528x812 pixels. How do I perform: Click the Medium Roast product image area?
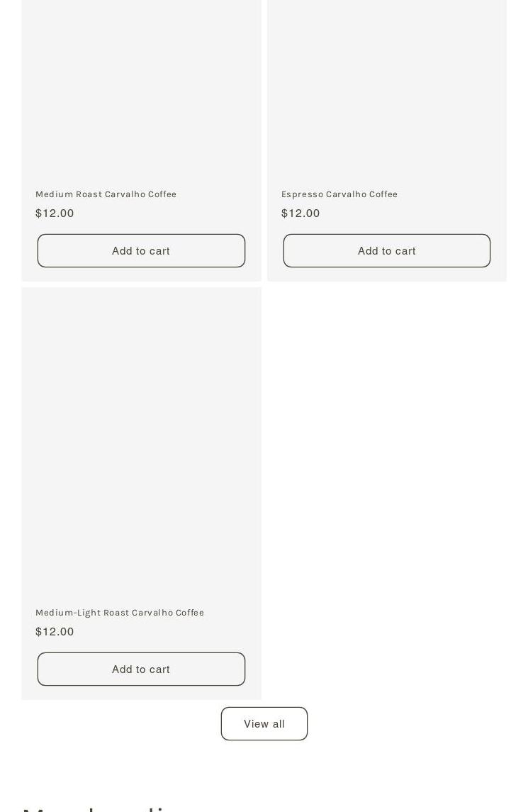click(x=141, y=85)
